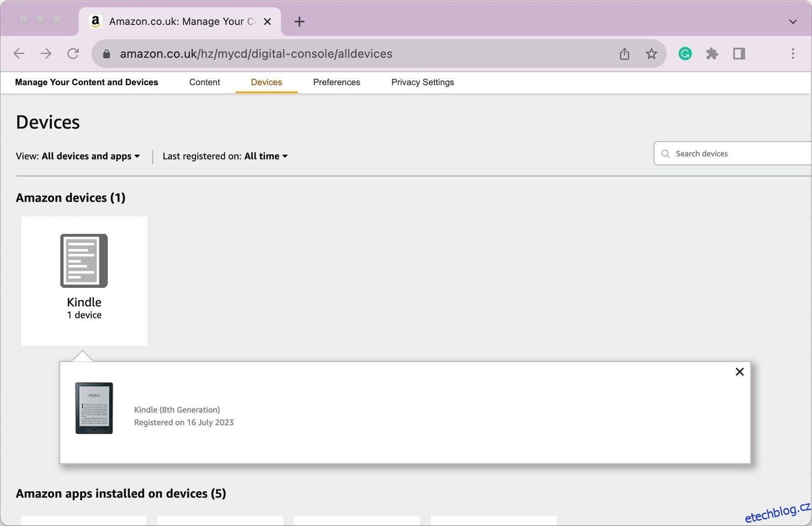812x526 pixels.
Task: Open the Extensions puzzle menu
Action: [712, 54]
